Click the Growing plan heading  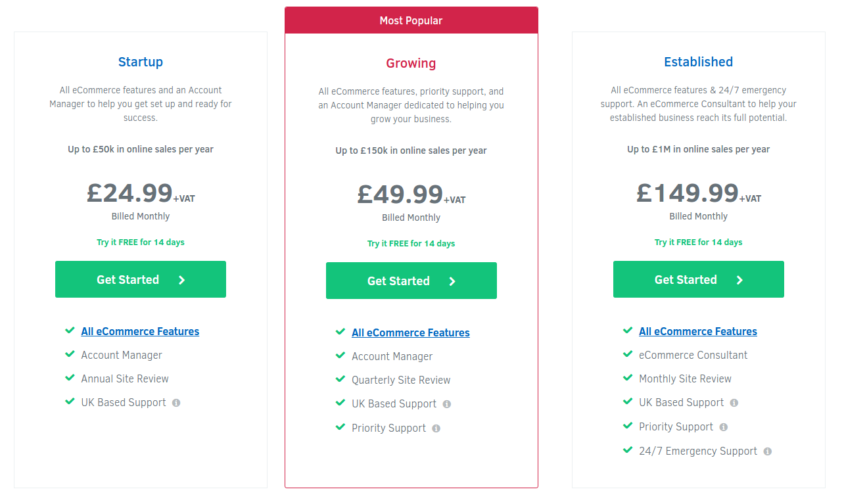[x=411, y=63]
